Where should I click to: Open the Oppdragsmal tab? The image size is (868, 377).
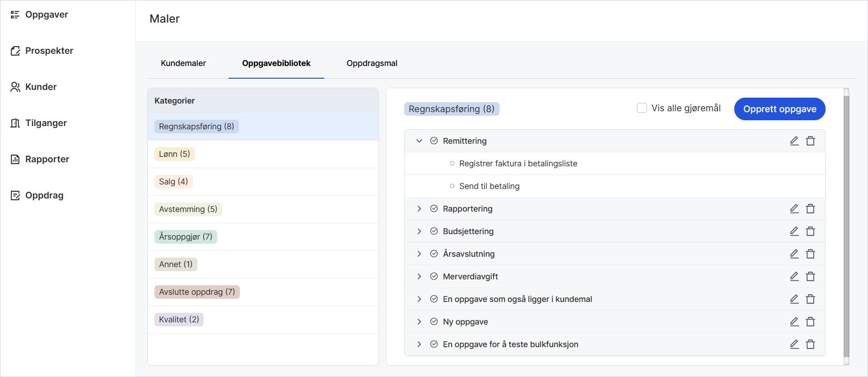372,63
